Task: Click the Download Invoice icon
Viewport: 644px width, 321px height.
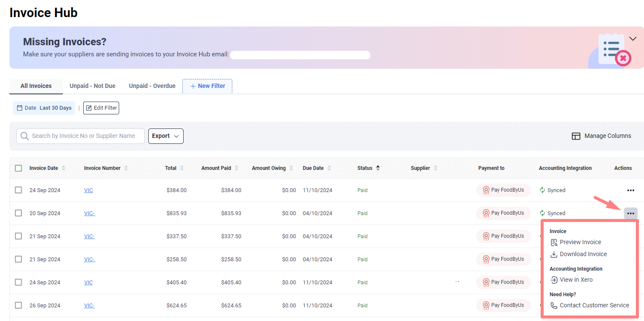Action: 553,254
